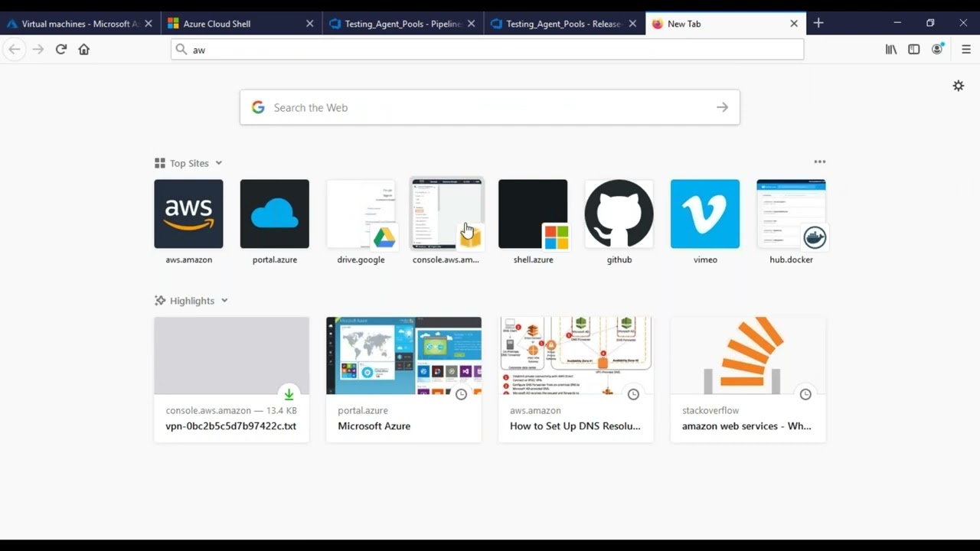Click the Highlights heading label

pyautogui.click(x=192, y=301)
